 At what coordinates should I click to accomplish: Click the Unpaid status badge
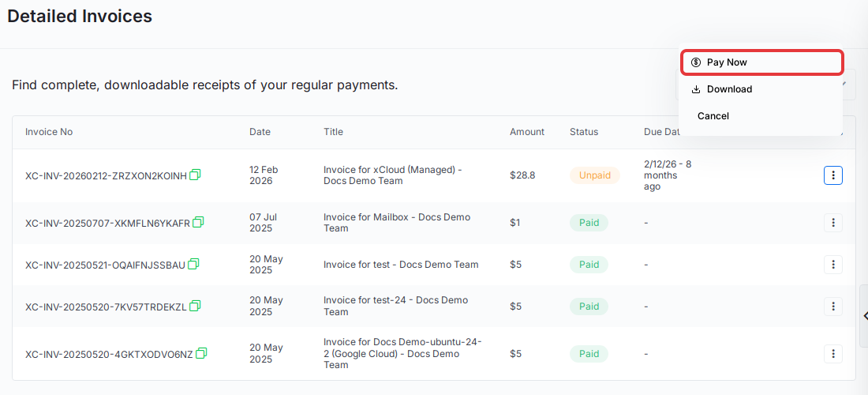595,175
